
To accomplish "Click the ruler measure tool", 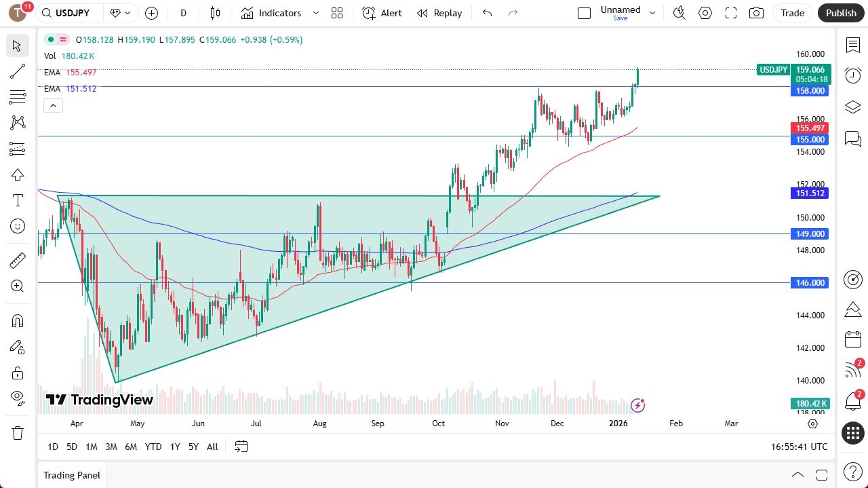I will (18, 261).
